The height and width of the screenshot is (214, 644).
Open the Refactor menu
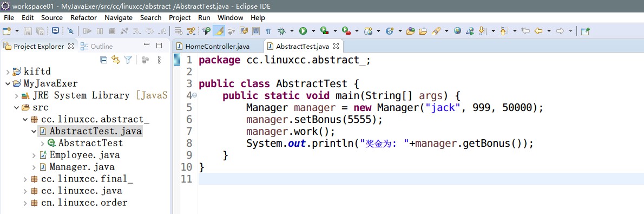pos(83,18)
